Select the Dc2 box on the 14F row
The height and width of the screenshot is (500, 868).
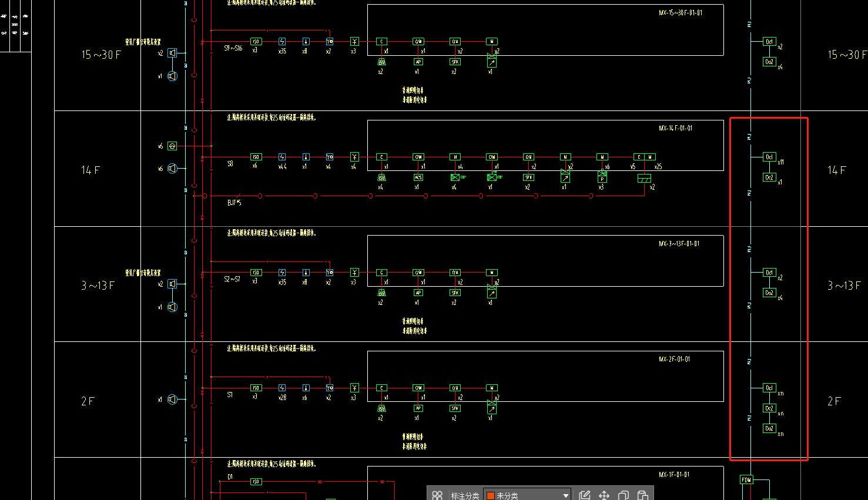pos(769,177)
